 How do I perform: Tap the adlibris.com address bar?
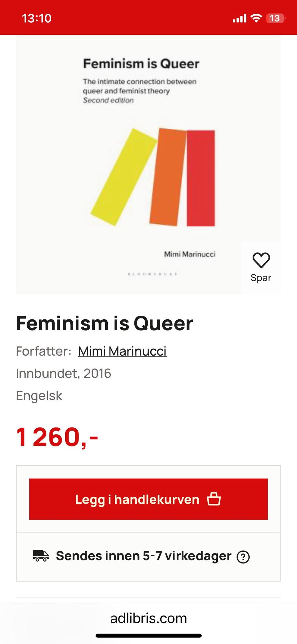pos(148,618)
